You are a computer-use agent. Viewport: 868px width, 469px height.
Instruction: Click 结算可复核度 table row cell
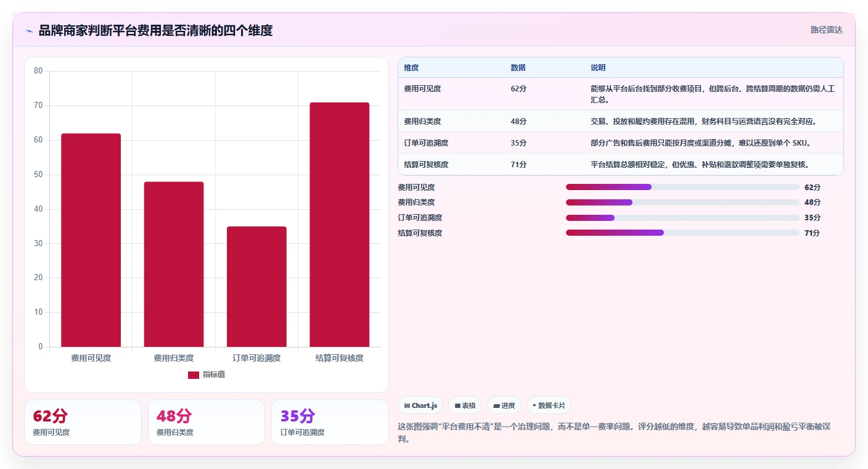[426, 165]
